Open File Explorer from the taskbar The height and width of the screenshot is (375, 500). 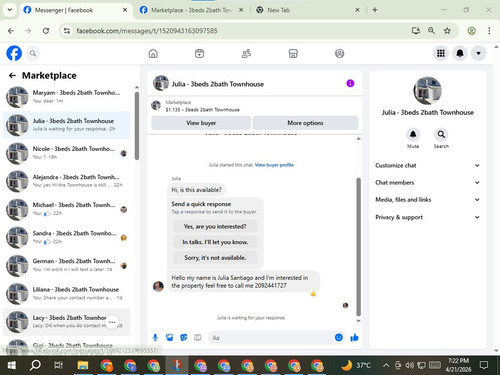pos(83,365)
